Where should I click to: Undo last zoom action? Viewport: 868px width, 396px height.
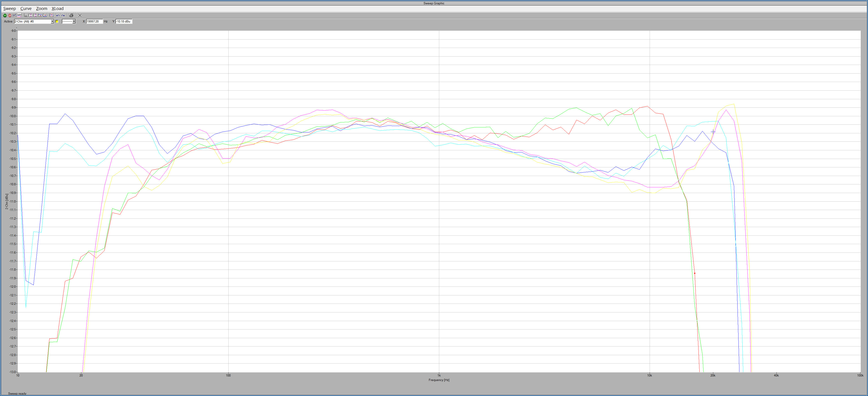(58, 15)
